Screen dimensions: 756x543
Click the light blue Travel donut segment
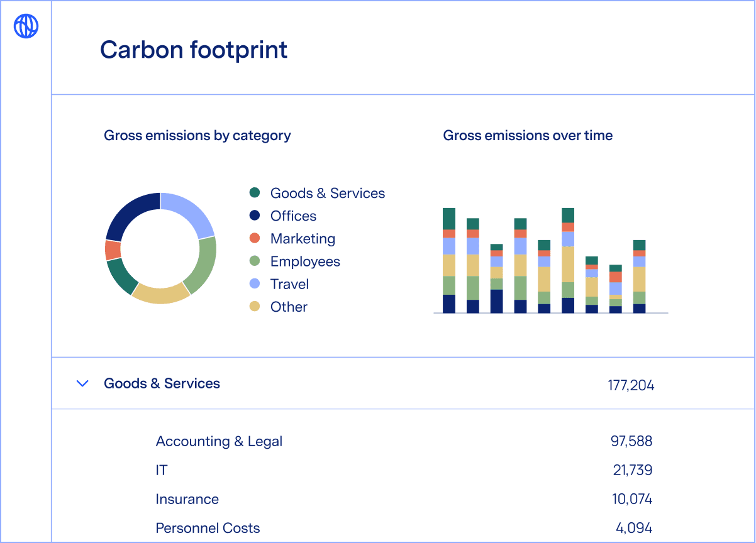coord(189,212)
